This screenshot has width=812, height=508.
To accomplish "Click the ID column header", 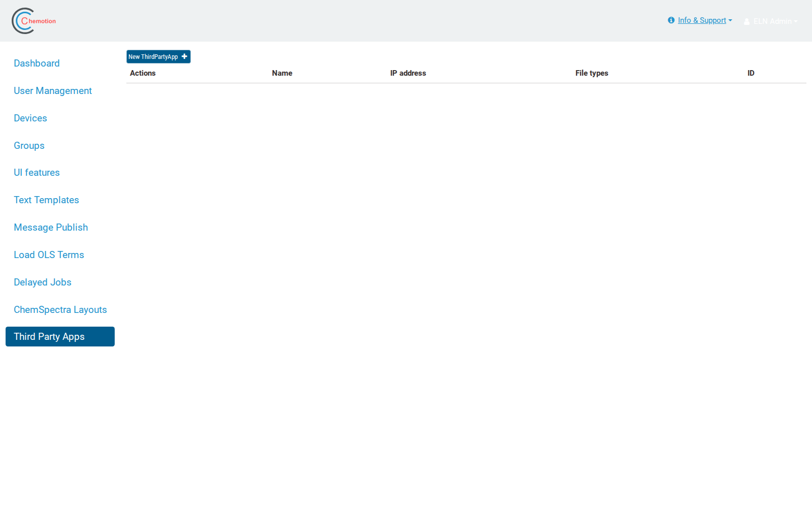I will pos(751,73).
